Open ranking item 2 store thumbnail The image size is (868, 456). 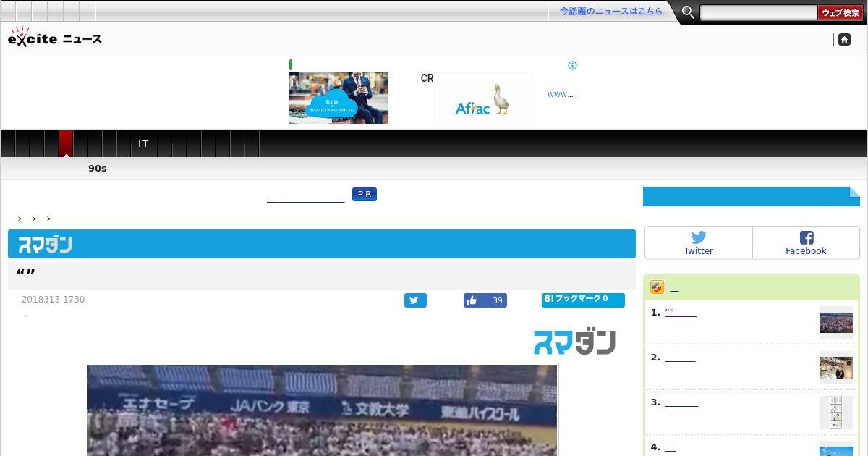836,368
